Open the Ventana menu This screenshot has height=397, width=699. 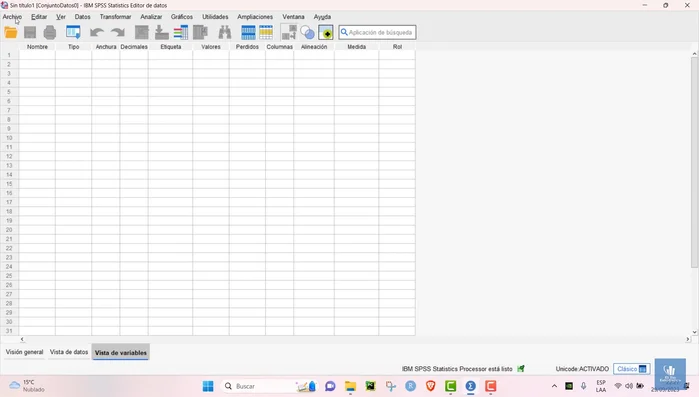[x=293, y=16]
